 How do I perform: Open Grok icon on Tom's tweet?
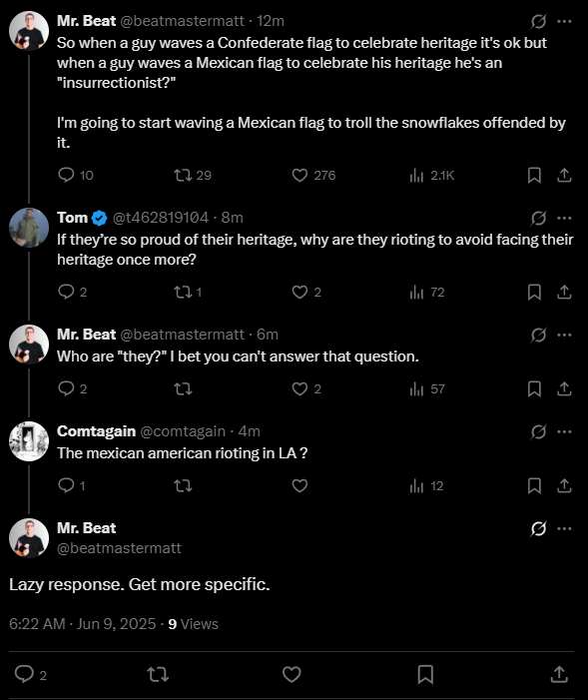coord(538,218)
